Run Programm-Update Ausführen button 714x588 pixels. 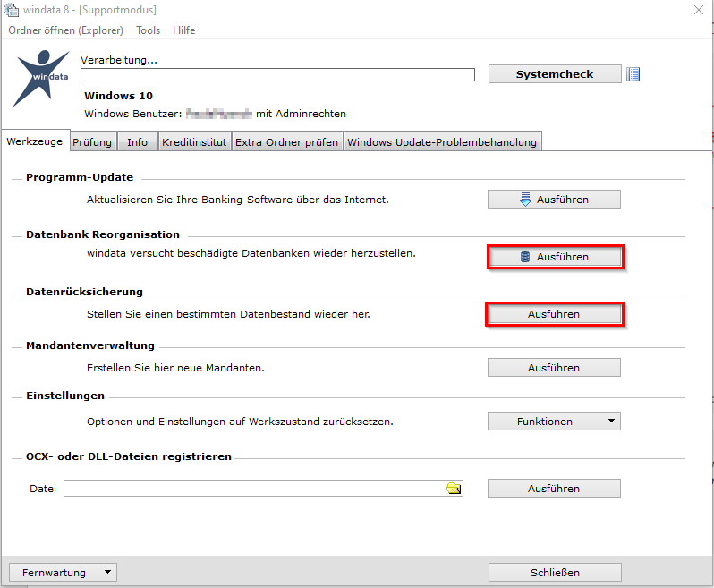click(554, 200)
